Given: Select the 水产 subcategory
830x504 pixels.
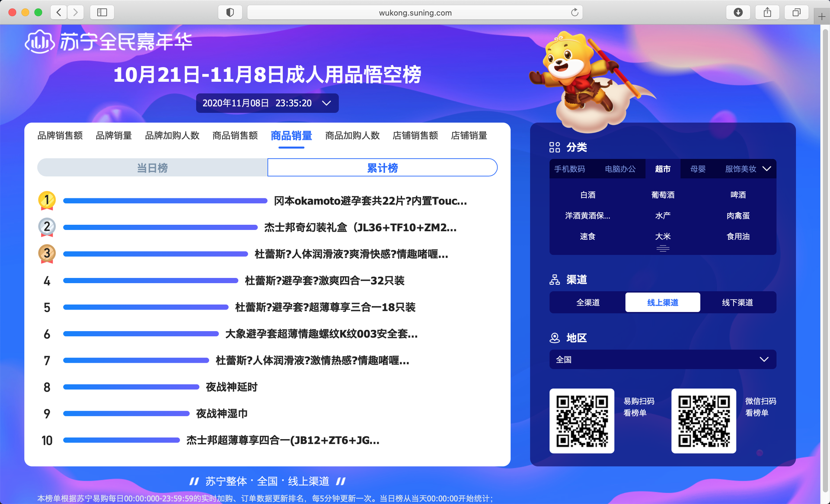Looking at the screenshot, I should coord(663,216).
